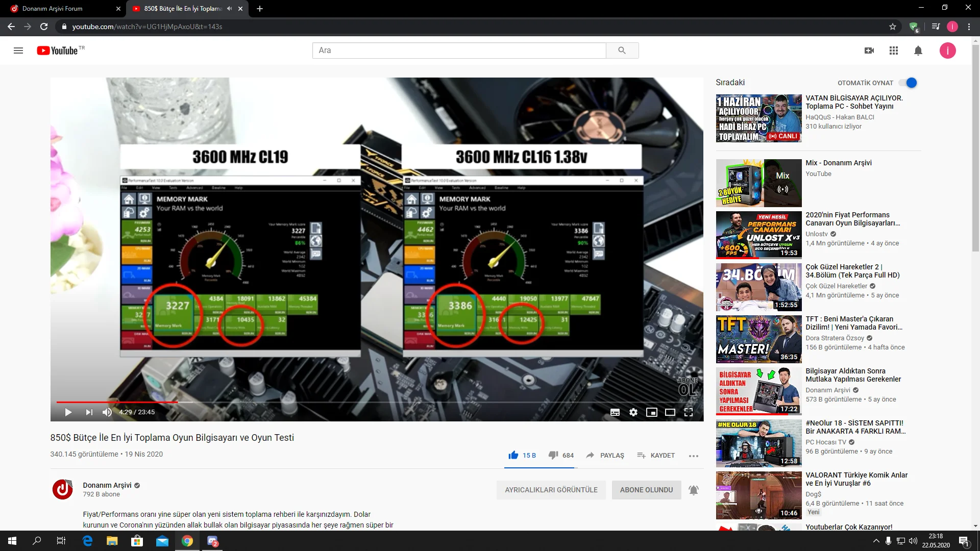The width and height of the screenshot is (980, 551).
Task: Open video settings gear in player
Action: [x=633, y=412]
